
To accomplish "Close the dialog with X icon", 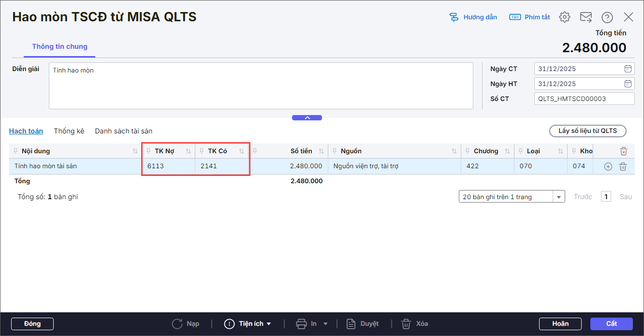I will [629, 17].
